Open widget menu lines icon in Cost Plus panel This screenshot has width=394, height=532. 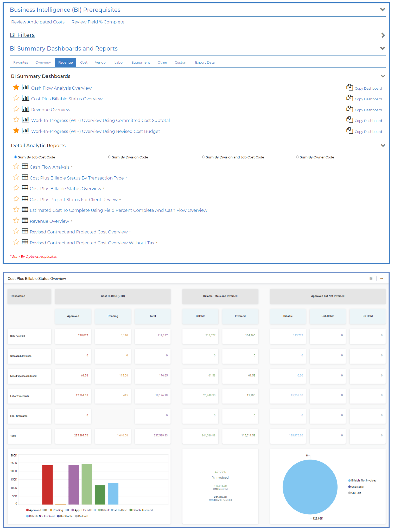point(371,279)
